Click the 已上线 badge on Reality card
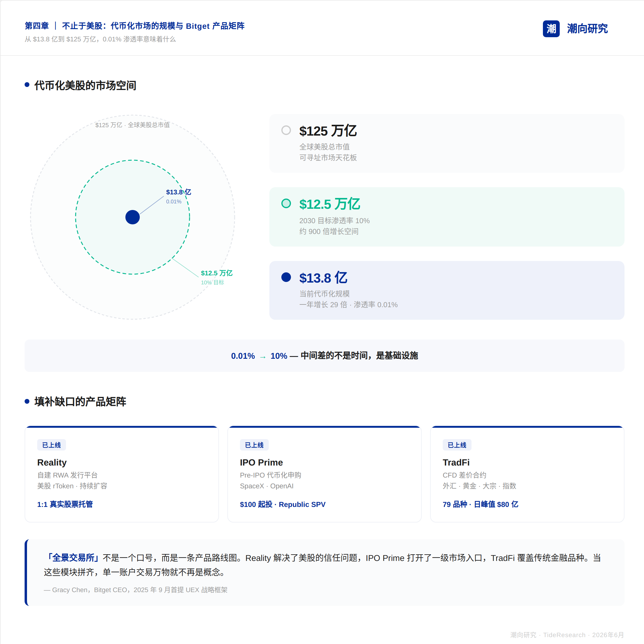 (x=51, y=445)
